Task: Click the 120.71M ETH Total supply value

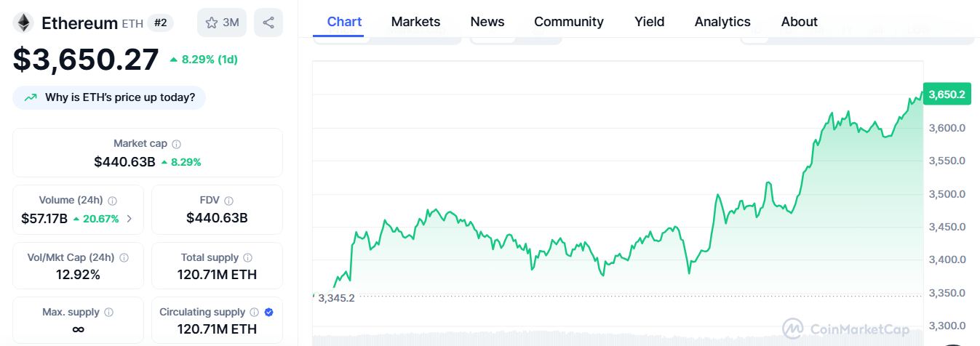Action: 217,275
